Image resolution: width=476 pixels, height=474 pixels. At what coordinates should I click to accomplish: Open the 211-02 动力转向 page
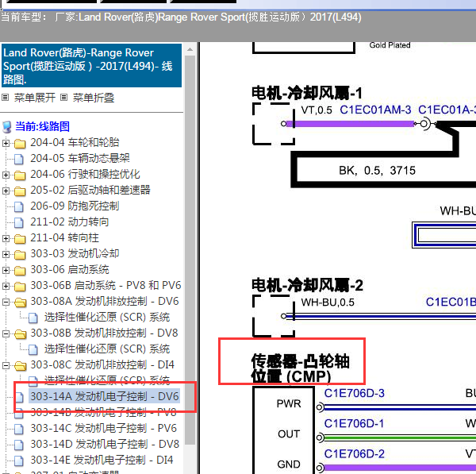[x=70, y=222]
